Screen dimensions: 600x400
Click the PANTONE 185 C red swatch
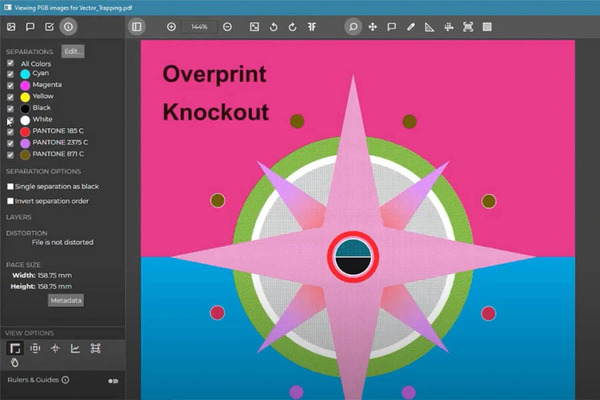tap(25, 132)
